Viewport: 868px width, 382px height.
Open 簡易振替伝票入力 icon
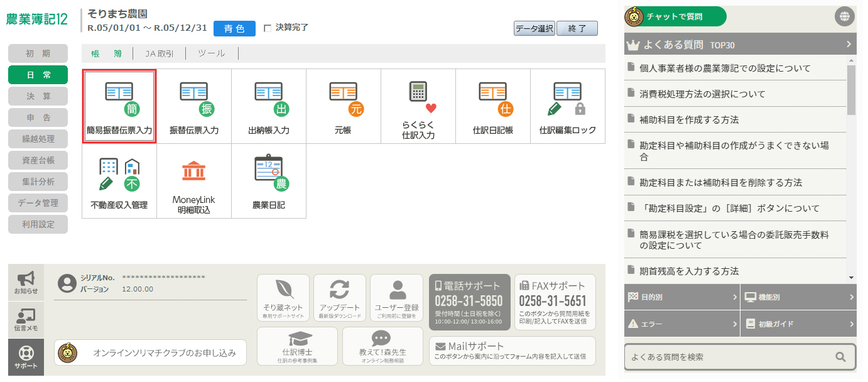(x=119, y=106)
